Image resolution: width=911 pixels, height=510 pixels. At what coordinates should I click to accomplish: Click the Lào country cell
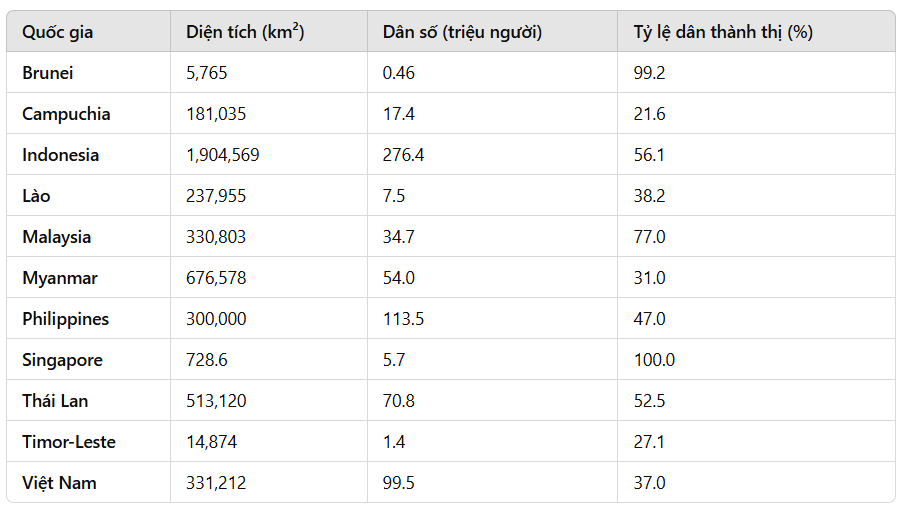36,196
